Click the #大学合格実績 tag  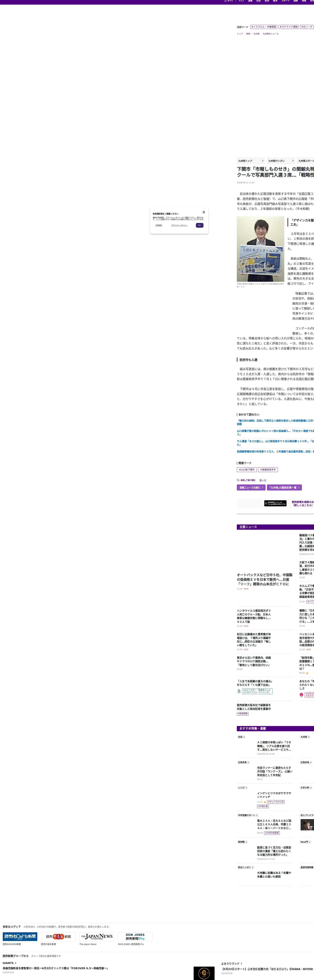(272, 833)
